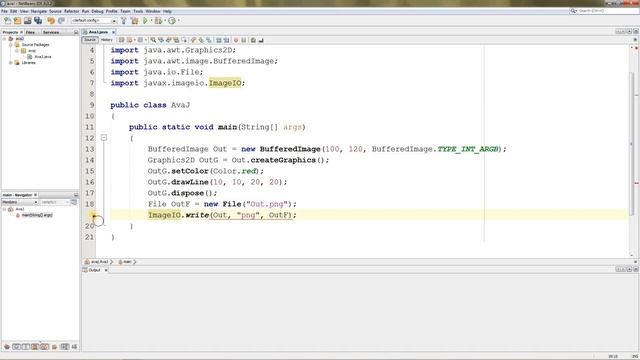The height and width of the screenshot is (360, 640).
Task: Toggle Show Inherited Members in Navigator
Action: pyautogui.click(x=7, y=347)
